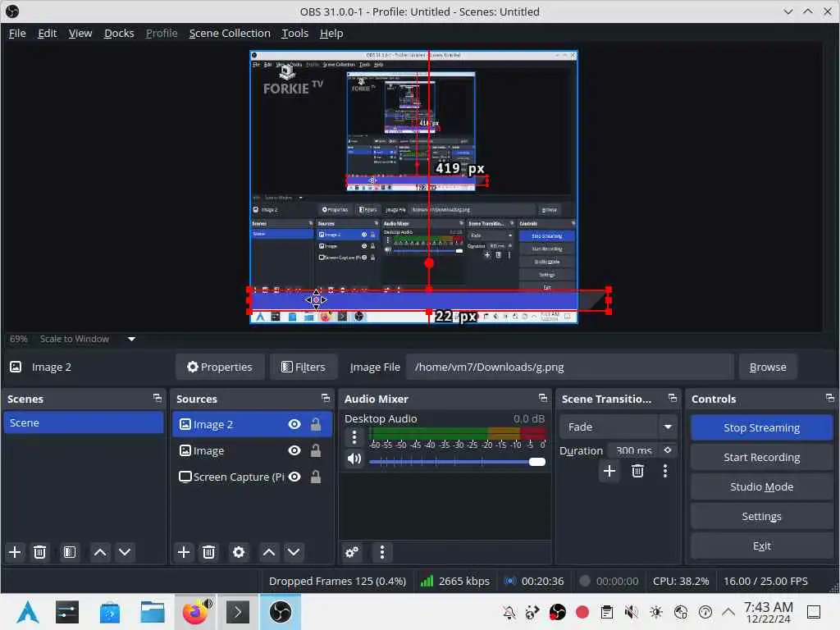
Task: Select Scene in the Scenes list
Action: [x=84, y=422]
